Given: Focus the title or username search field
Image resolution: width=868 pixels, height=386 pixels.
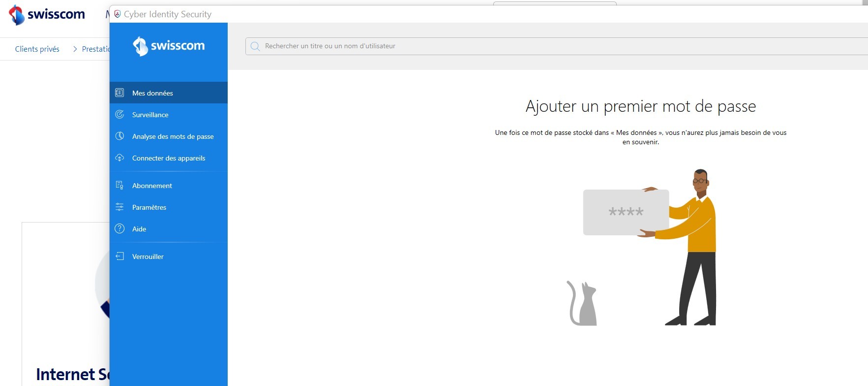Looking at the screenshot, I should click(x=541, y=46).
